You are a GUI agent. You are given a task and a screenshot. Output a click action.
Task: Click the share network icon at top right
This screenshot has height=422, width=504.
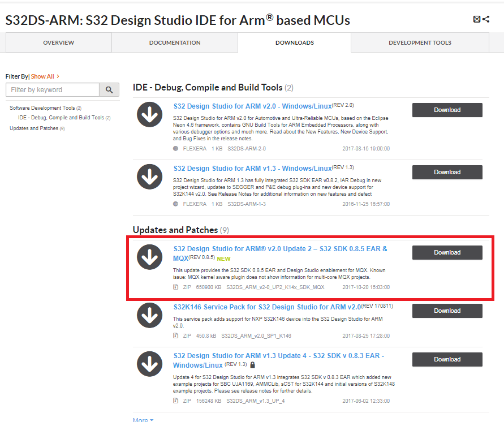pos(486,19)
